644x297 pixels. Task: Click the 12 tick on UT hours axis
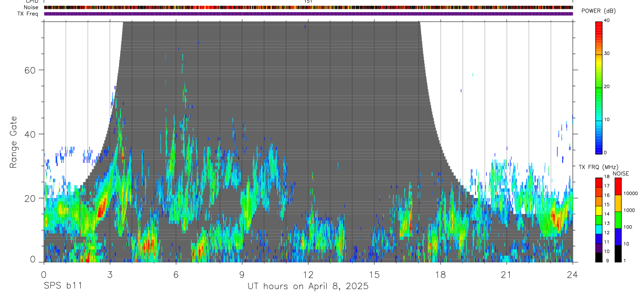308,274
